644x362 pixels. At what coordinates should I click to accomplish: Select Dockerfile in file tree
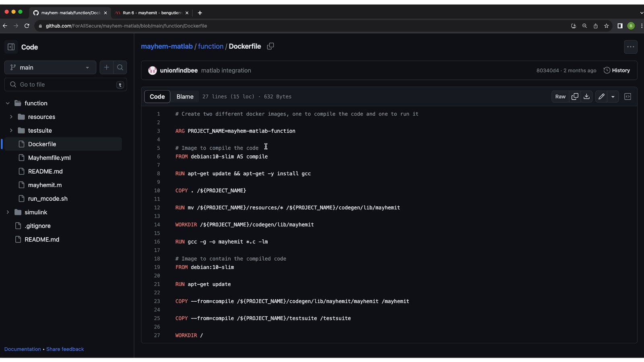pyautogui.click(x=62, y=144)
